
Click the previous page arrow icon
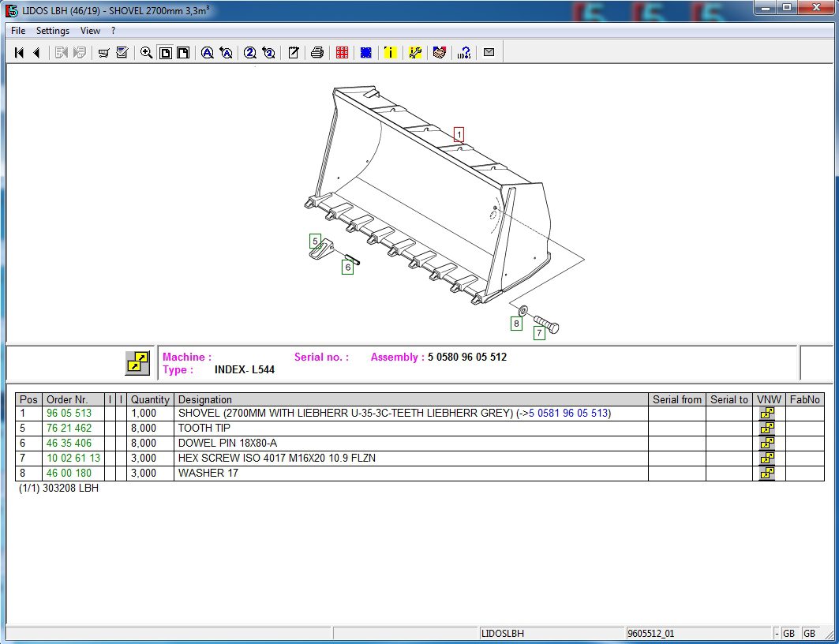[x=36, y=53]
